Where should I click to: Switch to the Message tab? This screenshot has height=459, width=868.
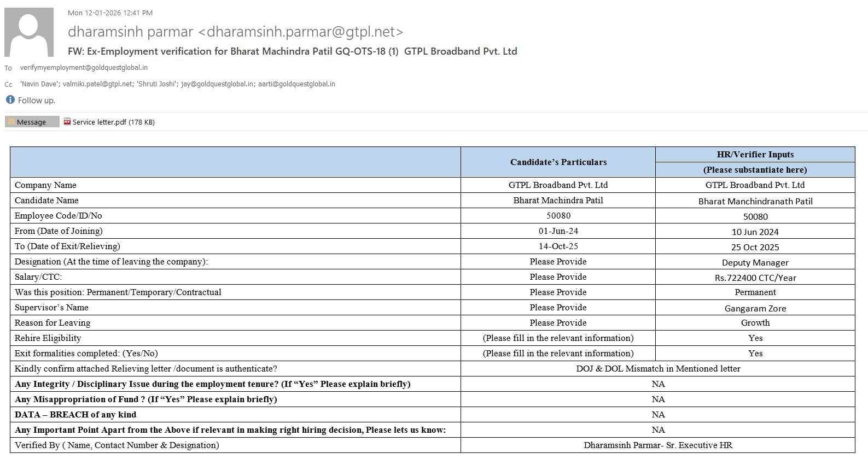pyautogui.click(x=32, y=122)
